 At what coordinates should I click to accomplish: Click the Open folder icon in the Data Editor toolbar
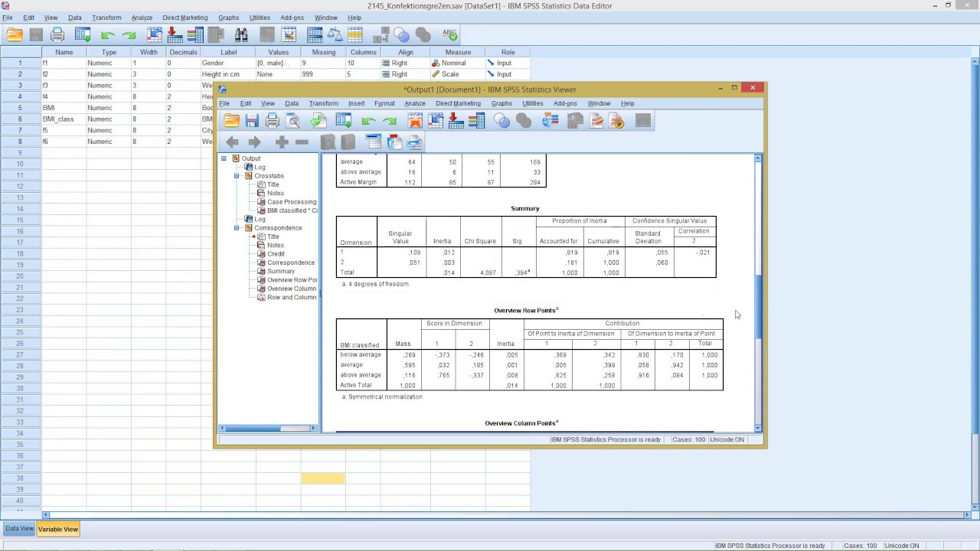pos(15,34)
